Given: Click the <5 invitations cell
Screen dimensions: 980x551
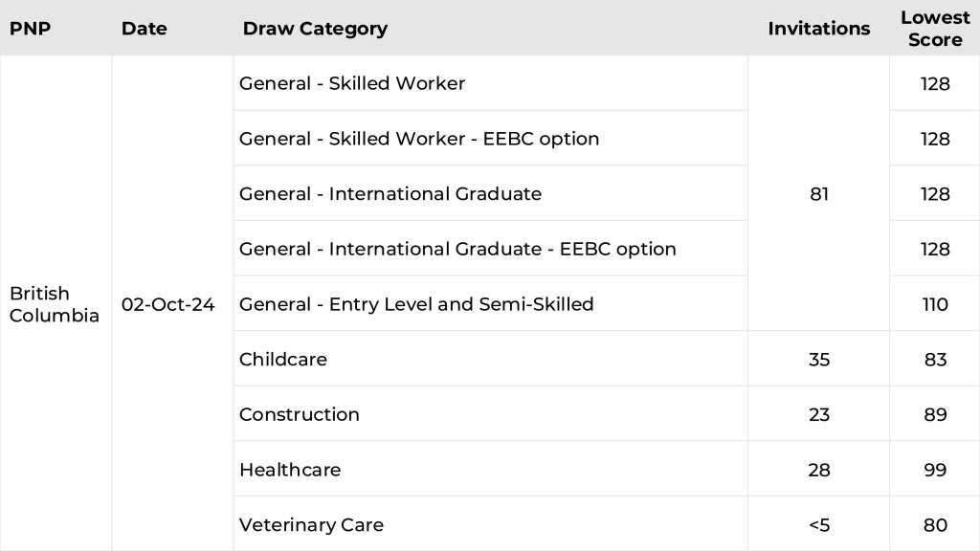Looking at the screenshot, I should pyautogui.click(x=819, y=525).
